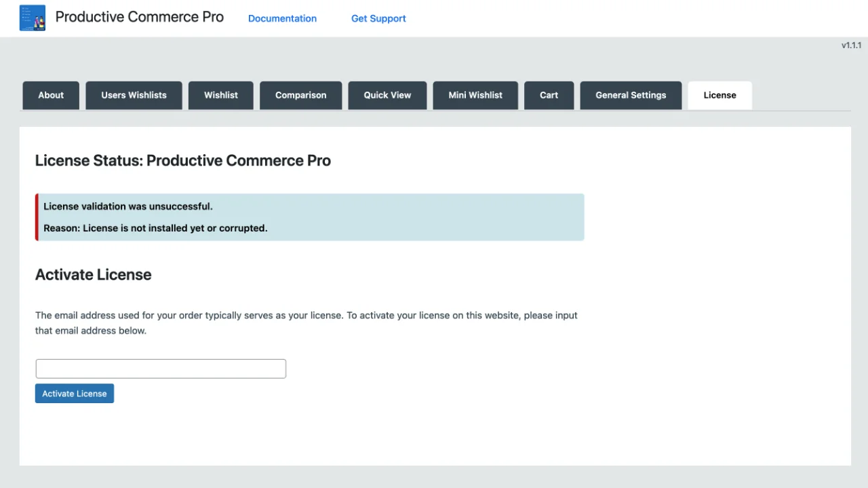Click the version number v1.1.1

[x=851, y=45]
